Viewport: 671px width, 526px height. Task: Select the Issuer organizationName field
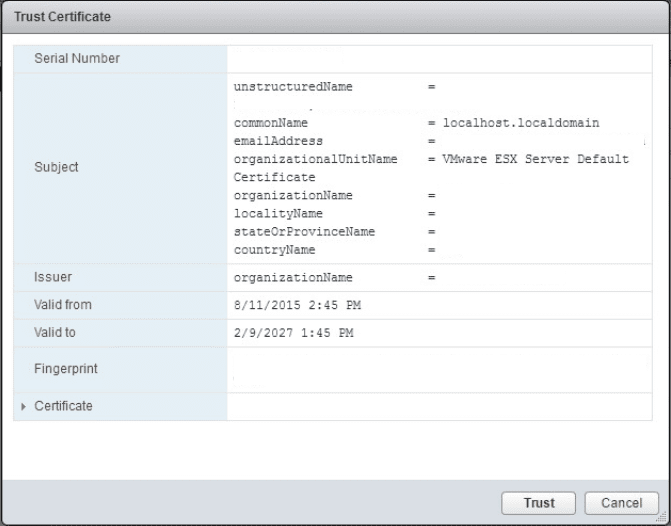pyautogui.click(x=293, y=277)
